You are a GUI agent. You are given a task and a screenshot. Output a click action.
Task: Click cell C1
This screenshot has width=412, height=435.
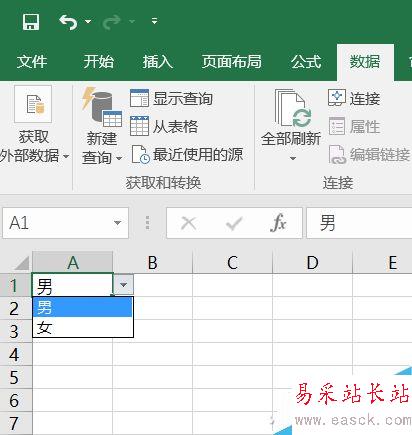pyautogui.click(x=233, y=285)
